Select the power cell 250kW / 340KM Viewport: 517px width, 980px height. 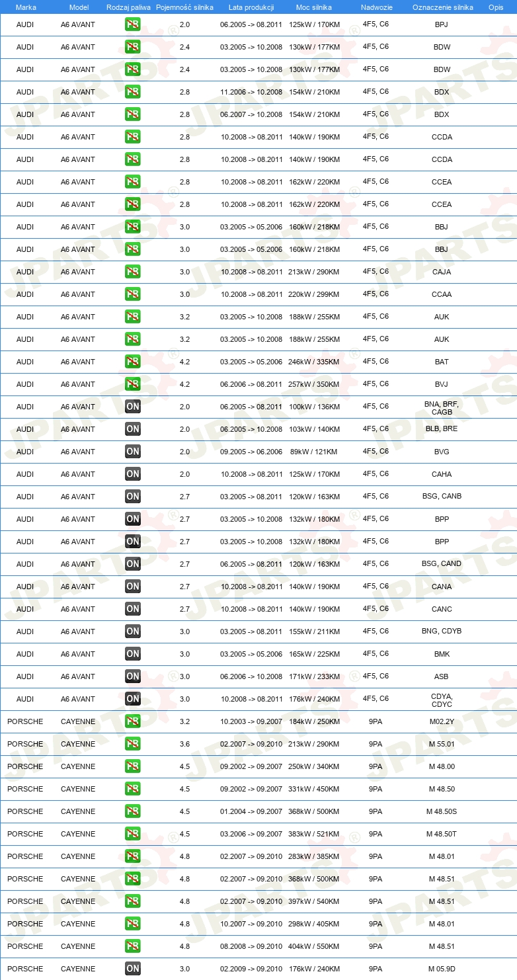pos(314,766)
